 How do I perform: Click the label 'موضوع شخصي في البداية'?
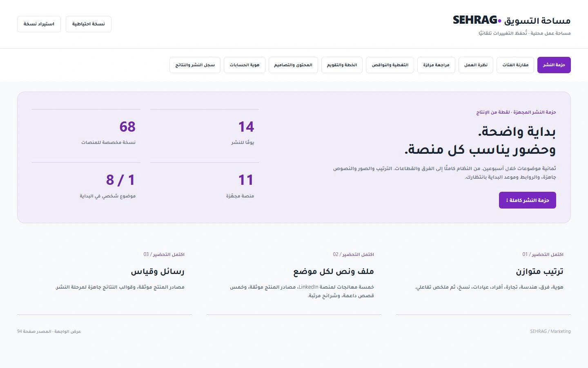pos(108,196)
